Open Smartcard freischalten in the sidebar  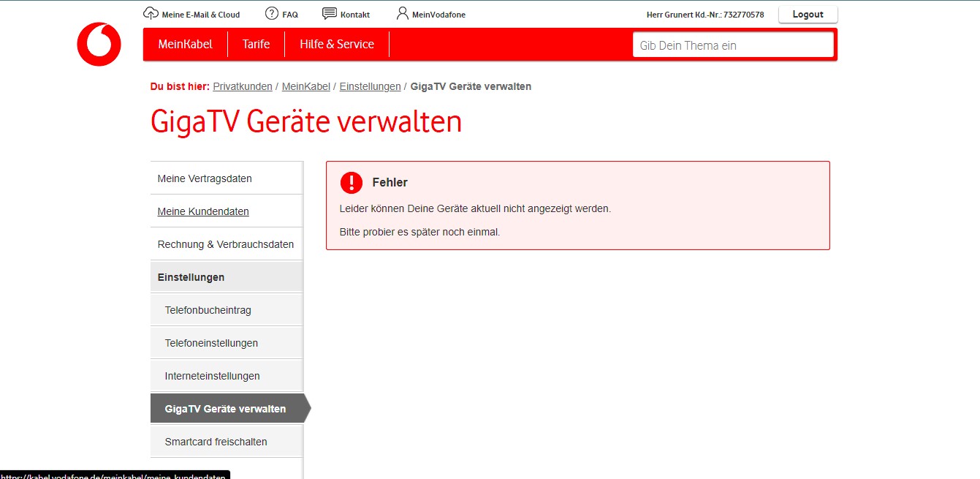227,442
